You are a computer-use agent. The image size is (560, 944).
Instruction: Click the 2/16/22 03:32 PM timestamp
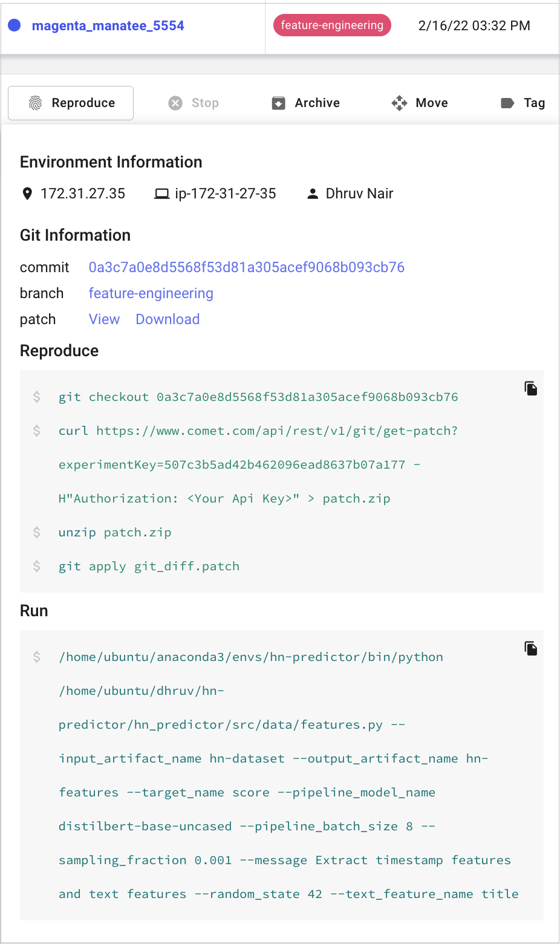point(474,25)
